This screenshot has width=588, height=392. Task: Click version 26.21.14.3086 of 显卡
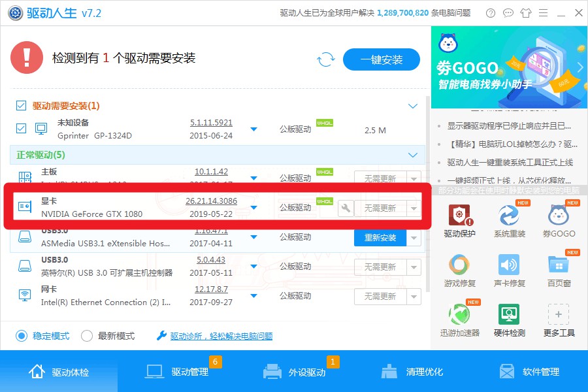[x=211, y=201]
